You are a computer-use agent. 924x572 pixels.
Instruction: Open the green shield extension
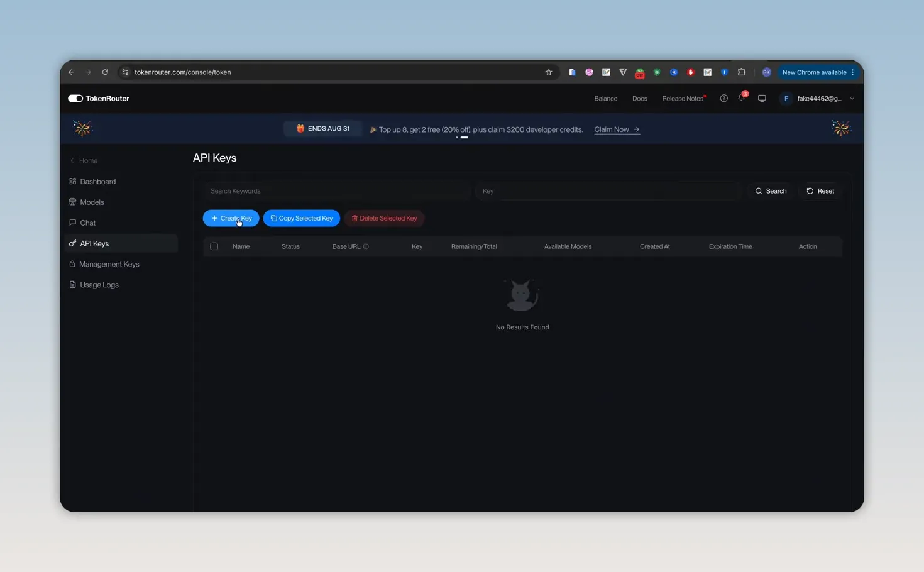pos(657,72)
